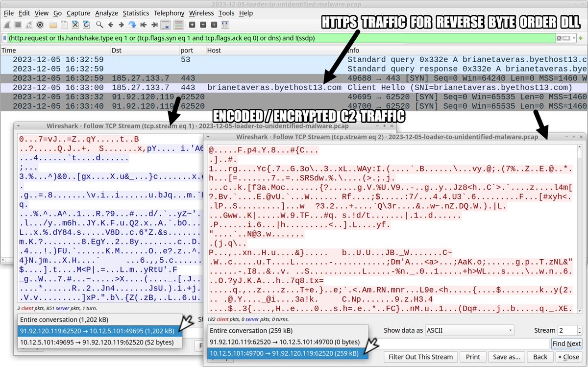Open the Telephony menu

coord(169,13)
